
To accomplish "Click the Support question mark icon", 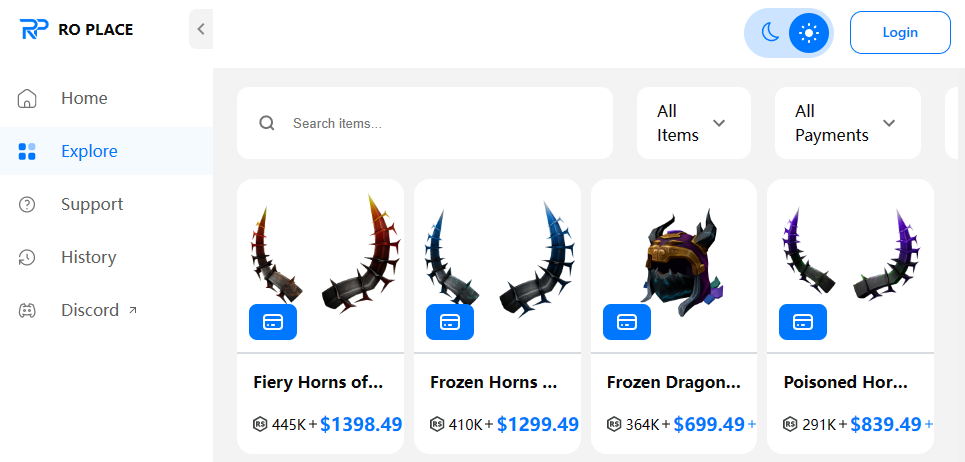I will (27, 204).
